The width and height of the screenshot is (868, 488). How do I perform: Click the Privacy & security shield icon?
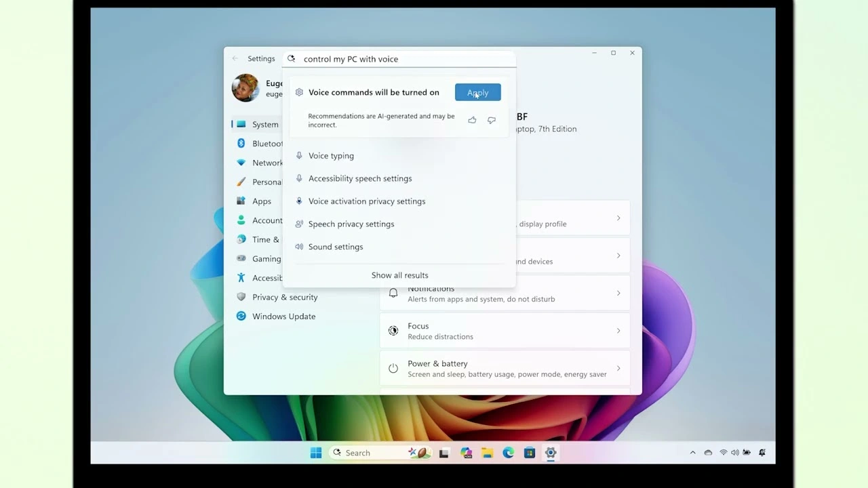(x=241, y=297)
